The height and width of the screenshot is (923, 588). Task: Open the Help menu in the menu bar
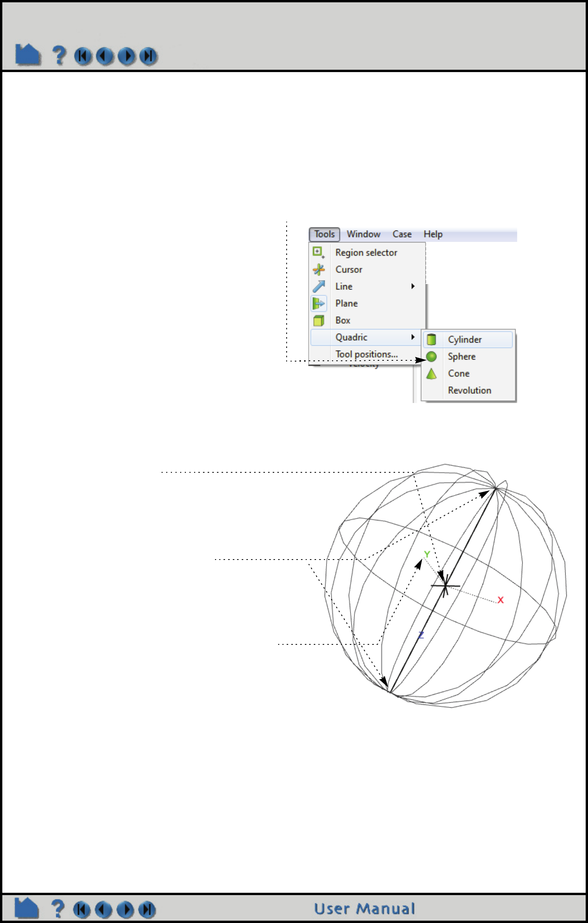[433, 234]
